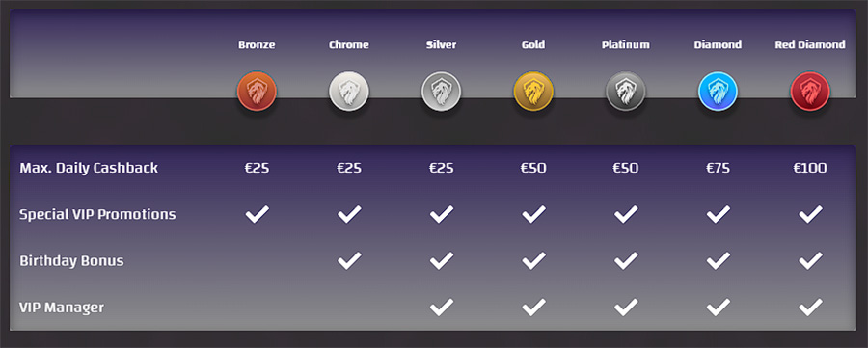Click Silver VIP Manager checkmark
Image resolution: width=868 pixels, height=348 pixels.
[441, 307]
